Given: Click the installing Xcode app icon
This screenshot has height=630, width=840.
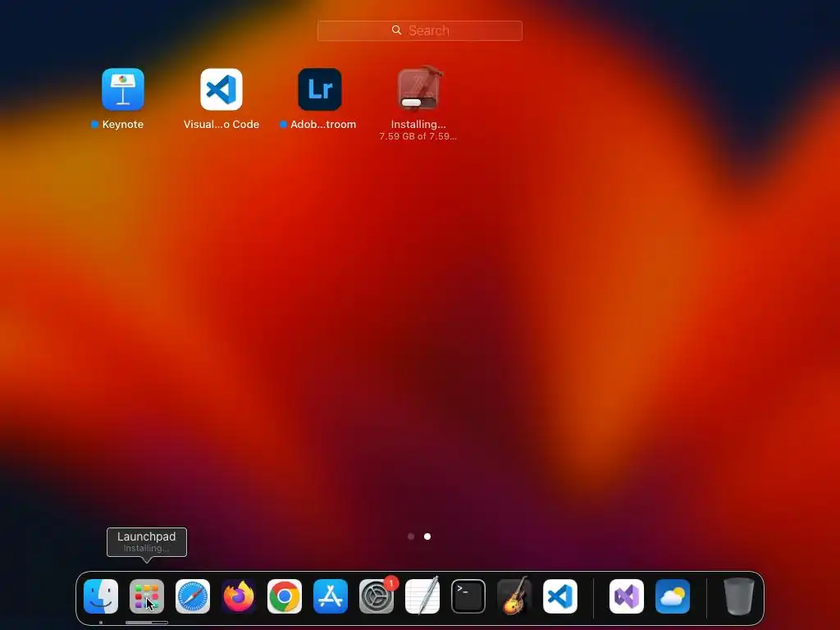Looking at the screenshot, I should click(x=418, y=88).
